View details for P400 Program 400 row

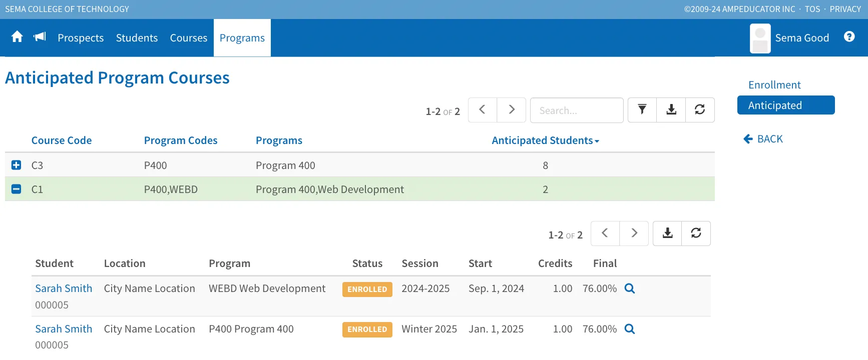(630, 329)
